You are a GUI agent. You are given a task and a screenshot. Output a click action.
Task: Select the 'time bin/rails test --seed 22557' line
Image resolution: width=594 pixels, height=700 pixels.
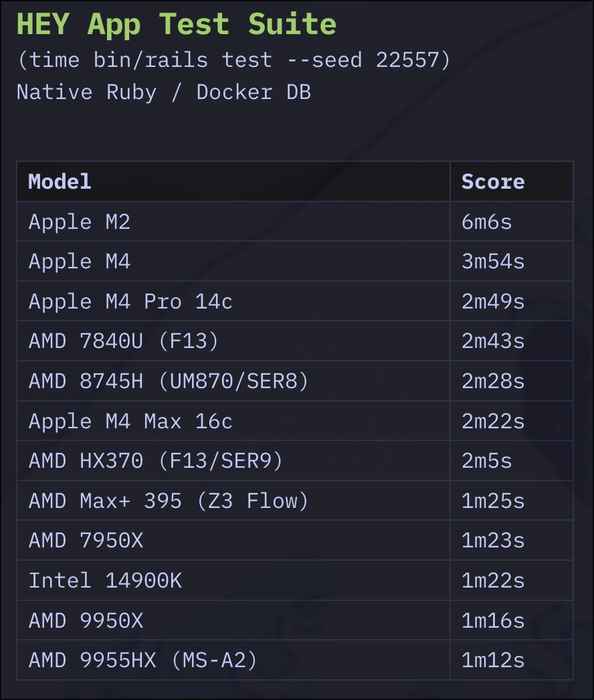point(234,60)
